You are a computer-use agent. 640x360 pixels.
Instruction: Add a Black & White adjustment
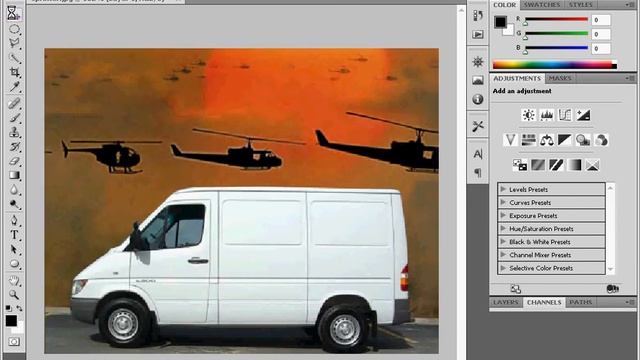coord(565,140)
